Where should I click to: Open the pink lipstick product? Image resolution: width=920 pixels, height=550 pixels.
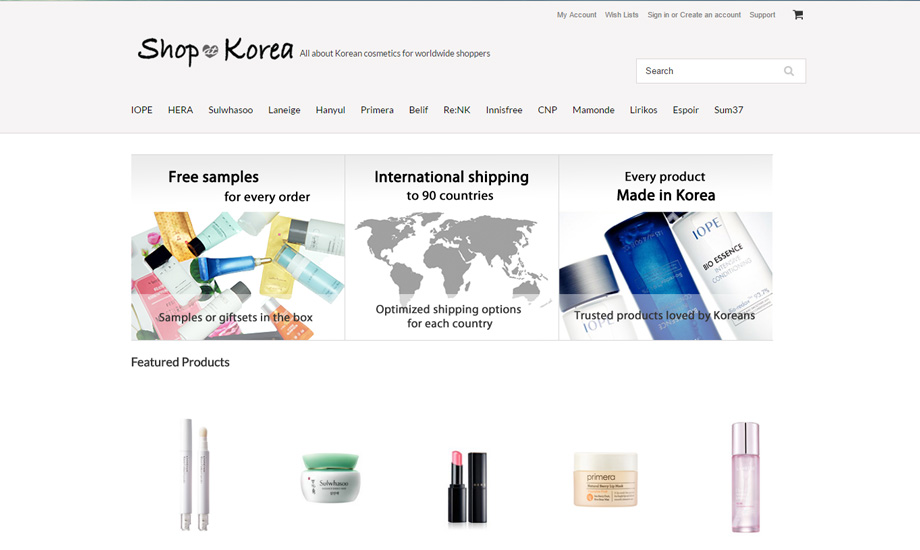[467, 487]
